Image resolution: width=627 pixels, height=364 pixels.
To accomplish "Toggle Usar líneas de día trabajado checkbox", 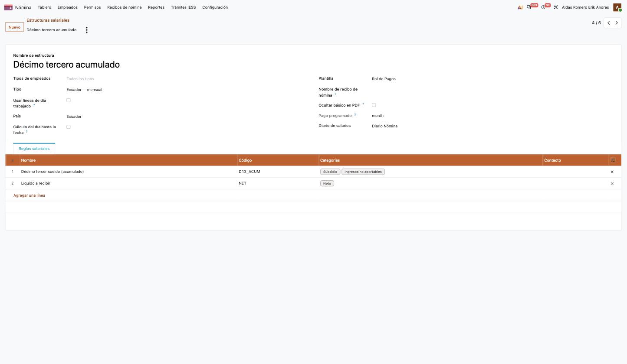I will (x=69, y=100).
